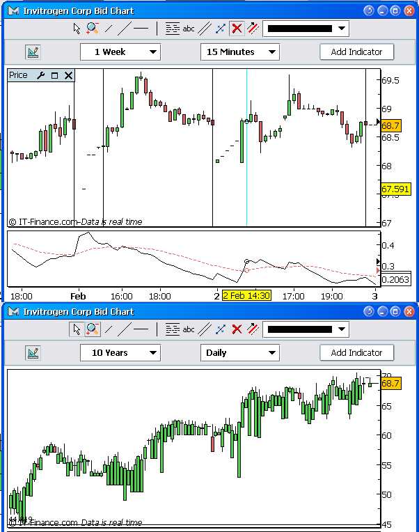Maximize the bottom Invitrogen chart window
The width and height of the screenshot is (419, 532).
point(395,311)
